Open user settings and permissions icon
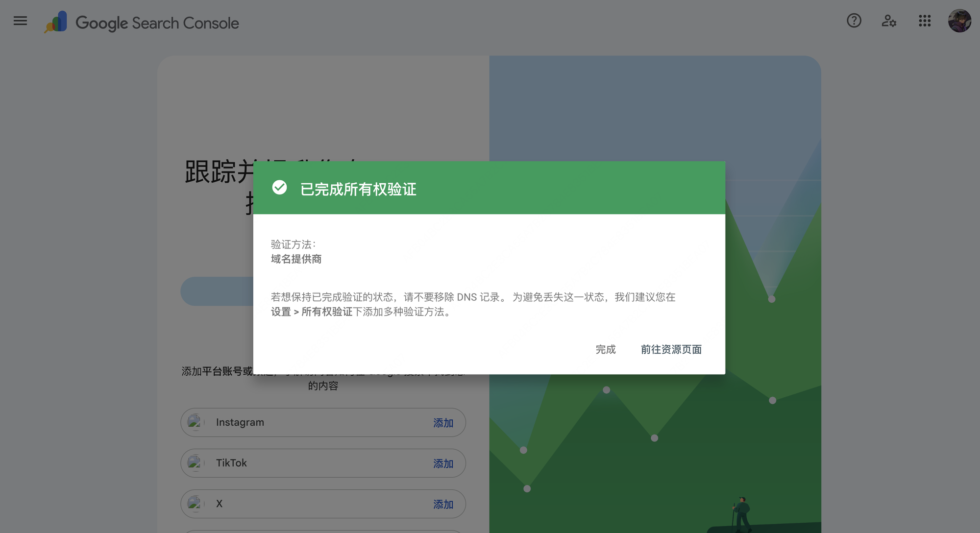Image resolution: width=980 pixels, height=533 pixels. pos(889,21)
